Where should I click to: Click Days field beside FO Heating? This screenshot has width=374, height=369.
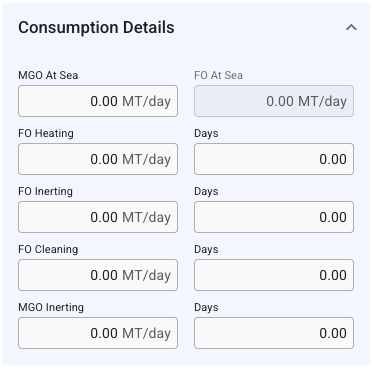coord(274,159)
